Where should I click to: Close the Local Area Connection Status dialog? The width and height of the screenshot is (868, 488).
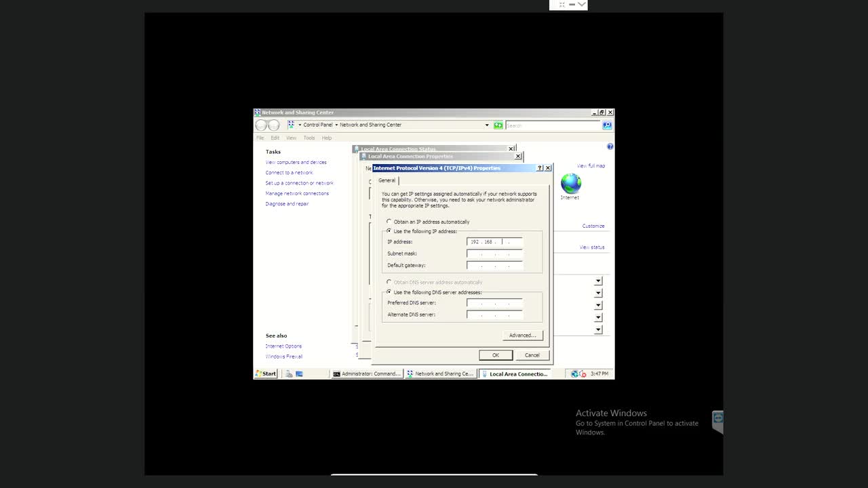[511, 148]
